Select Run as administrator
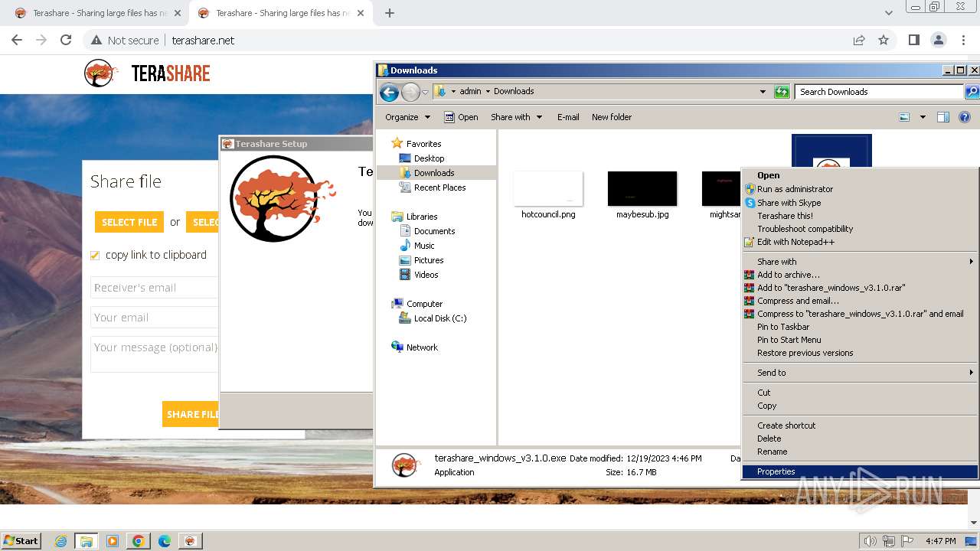Screen dimensions: 980x551 pos(861,189)
